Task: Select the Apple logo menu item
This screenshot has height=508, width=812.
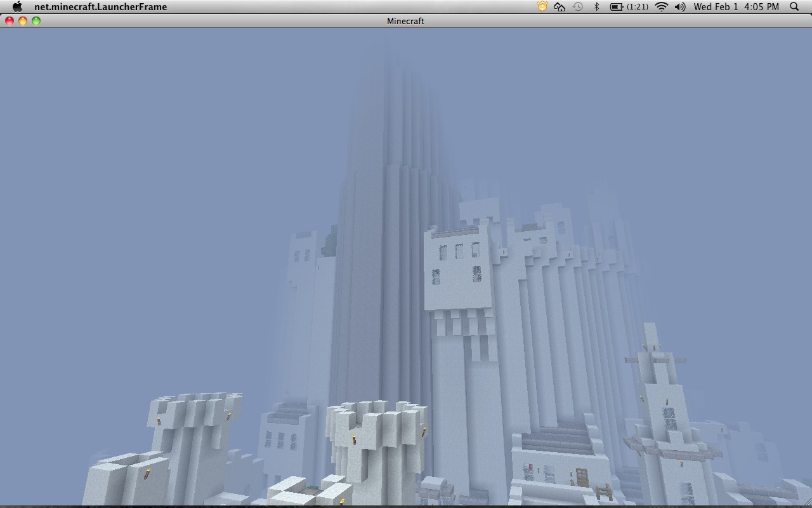Action: point(17,7)
